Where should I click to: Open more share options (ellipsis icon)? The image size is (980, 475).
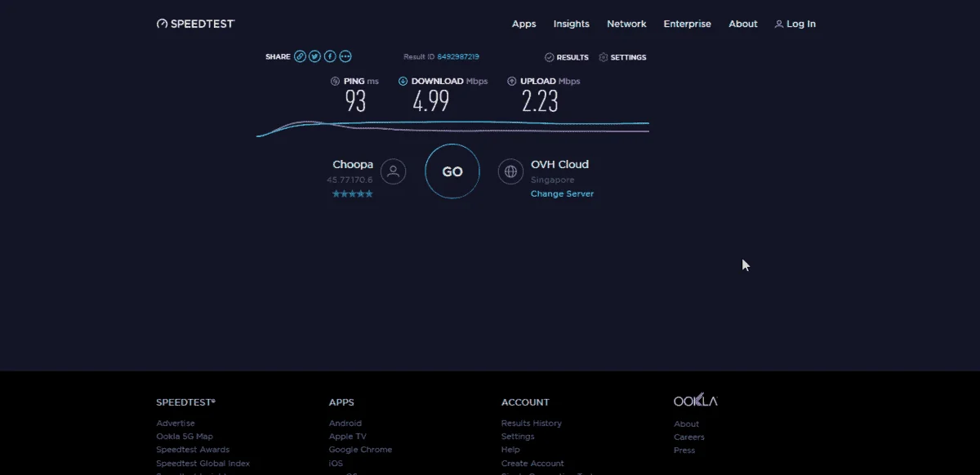click(345, 56)
